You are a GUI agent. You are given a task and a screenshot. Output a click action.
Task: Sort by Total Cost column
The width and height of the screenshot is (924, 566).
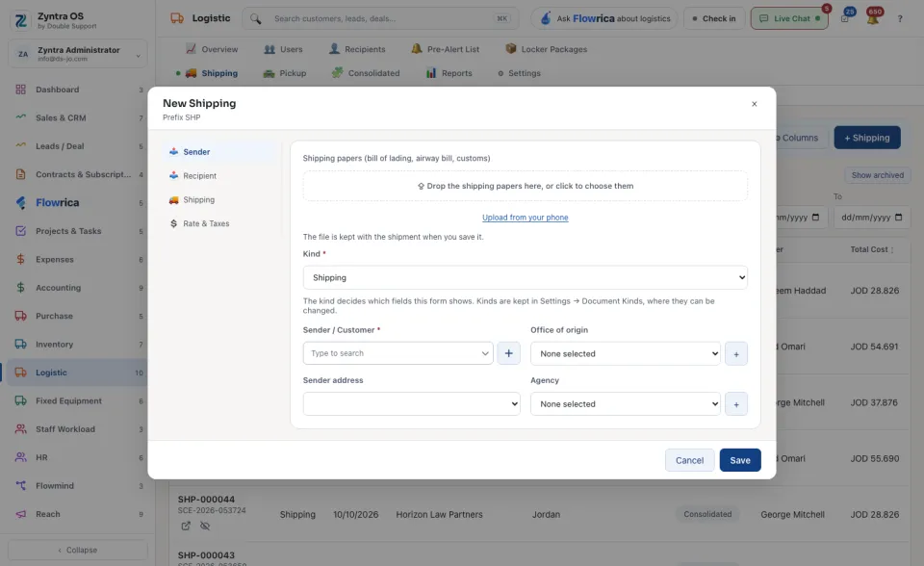pyautogui.click(x=872, y=249)
